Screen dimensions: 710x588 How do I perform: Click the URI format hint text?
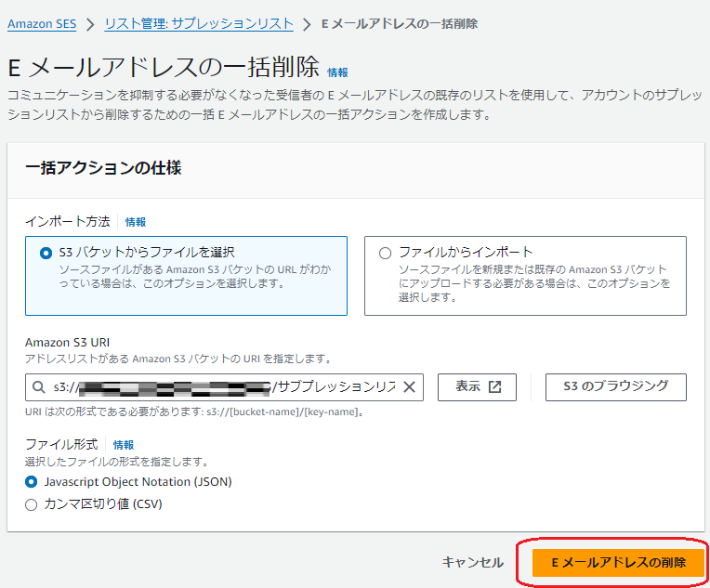(x=195, y=412)
